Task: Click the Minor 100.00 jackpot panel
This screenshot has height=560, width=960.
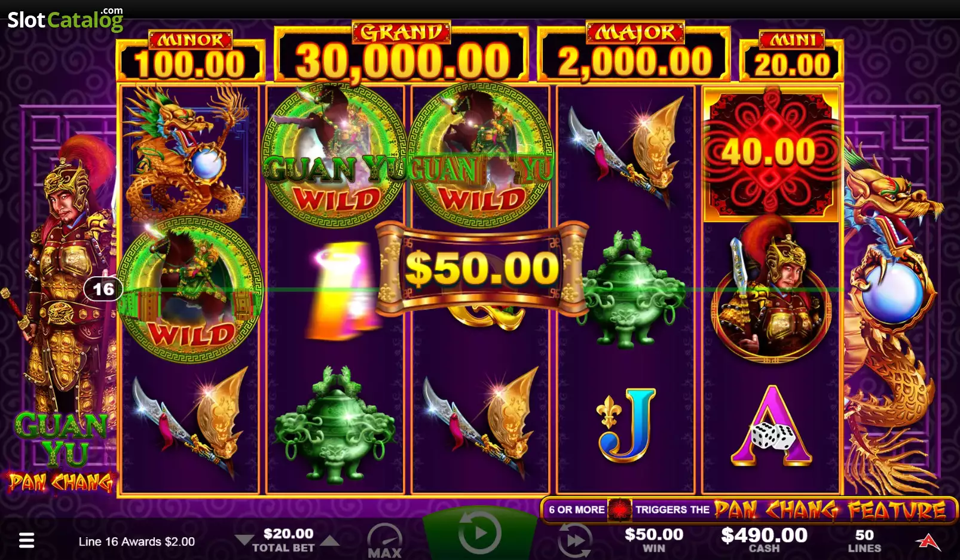Action: coord(190,56)
